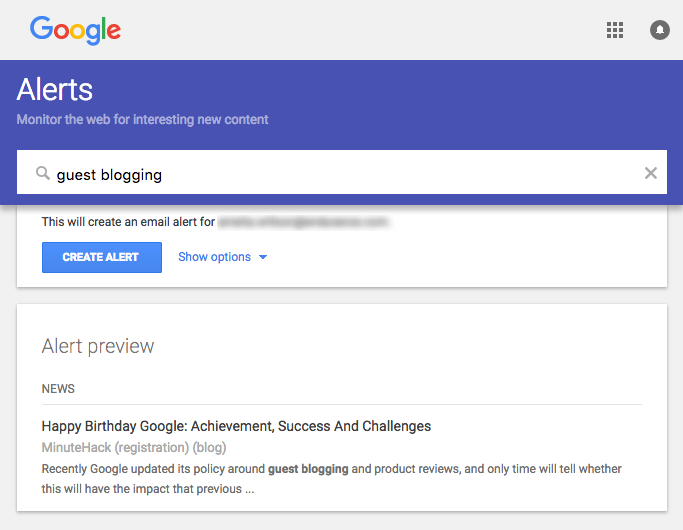Image resolution: width=683 pixels, height=530 pixels.
Task: Go to the Google logo home
Action: [x=75, y=30]
